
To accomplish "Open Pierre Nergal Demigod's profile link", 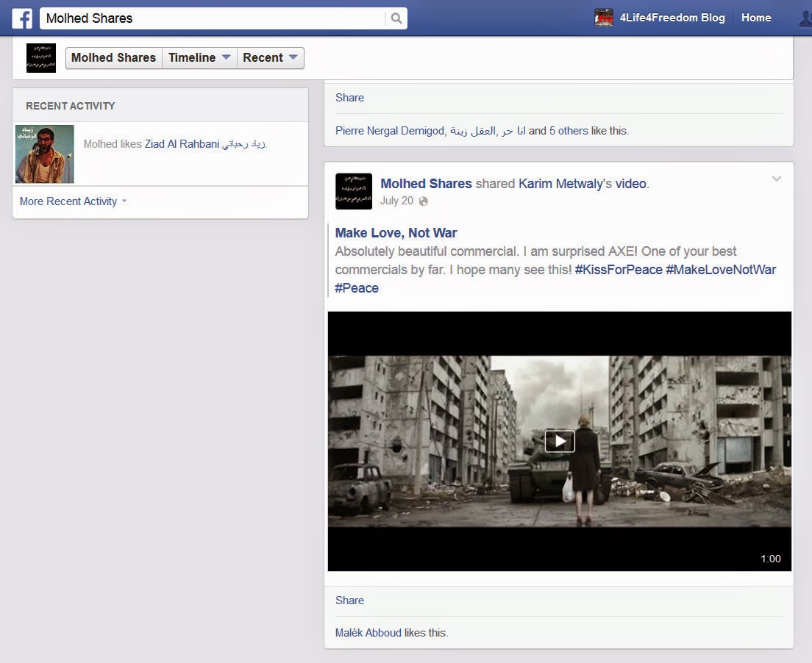I will (389, 131).
